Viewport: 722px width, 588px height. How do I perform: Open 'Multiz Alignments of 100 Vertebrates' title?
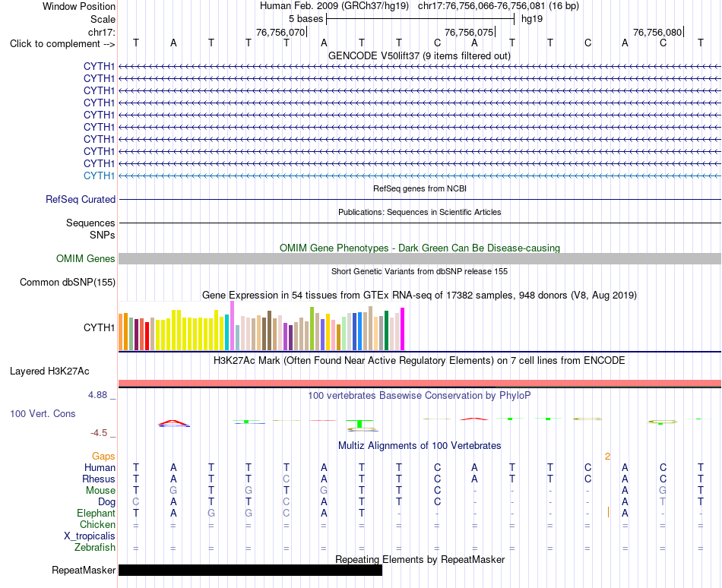420,446
